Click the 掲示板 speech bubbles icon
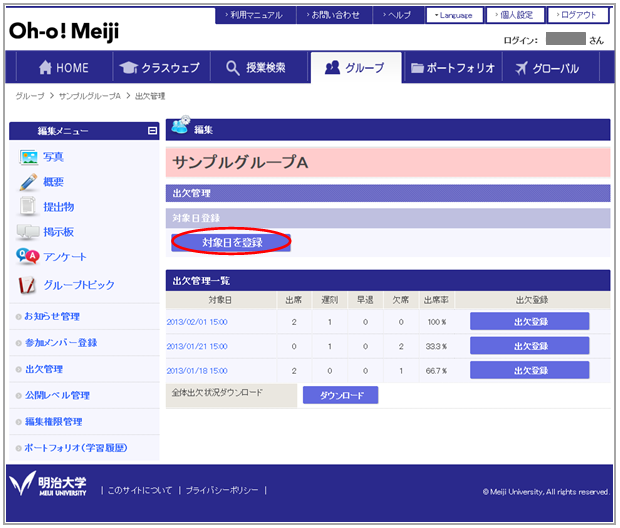Image resolution: width=620 pixels, height=528 pixels. point(28,232)
